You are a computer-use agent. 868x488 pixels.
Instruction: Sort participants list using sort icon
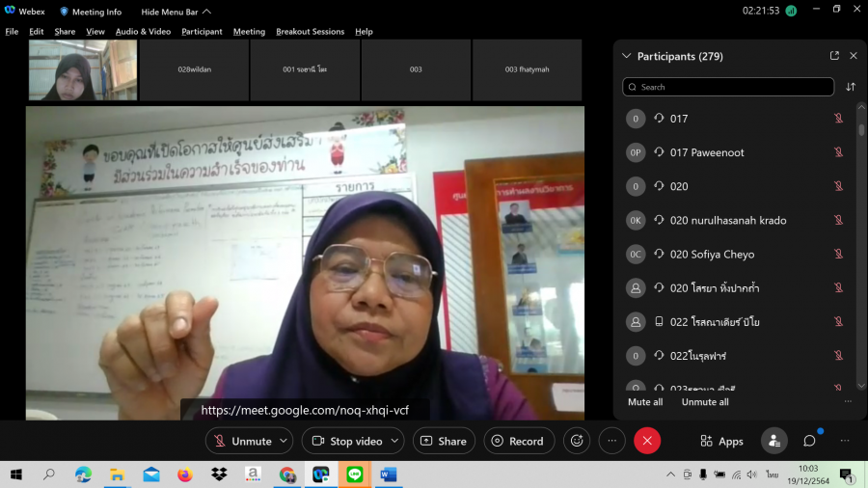(851, 87)
